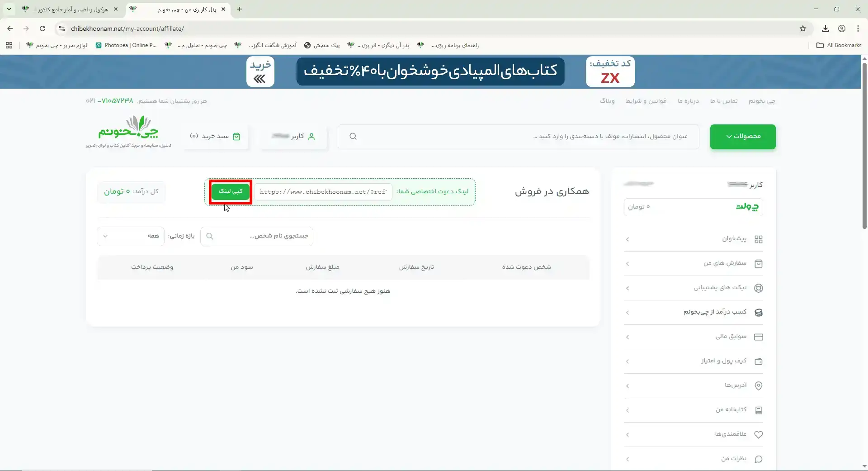Click the favorites (علاقمندی‌ها) heart icon

pos(759,435)
